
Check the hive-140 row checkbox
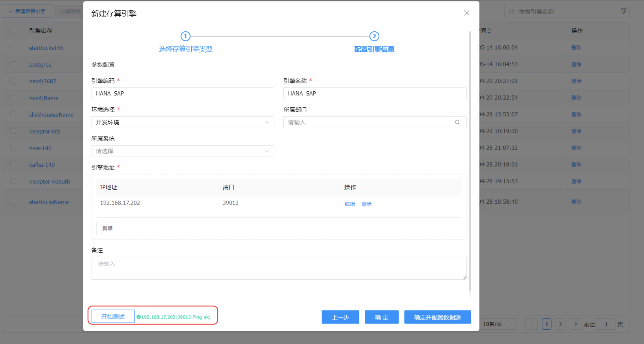pyautogui.click(x=13, y=148)
